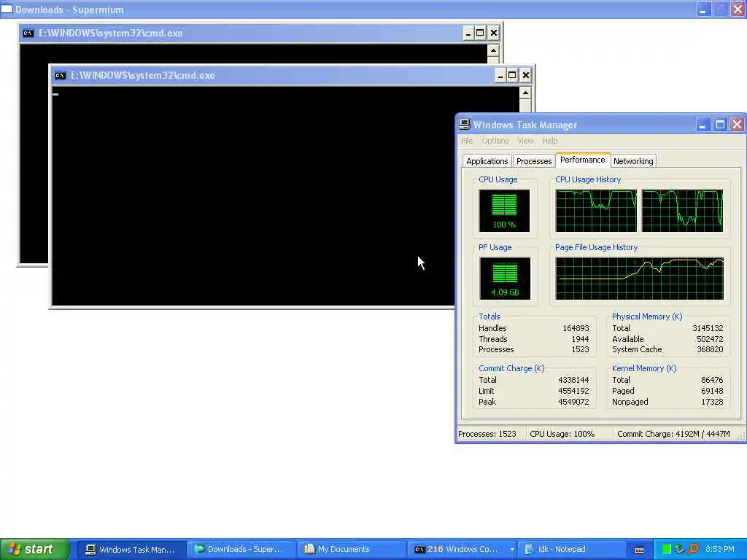747x560 pixels.
Task: Maximize the back cmd.exe window
Action: pyautogui.click(x=480, y=33)
